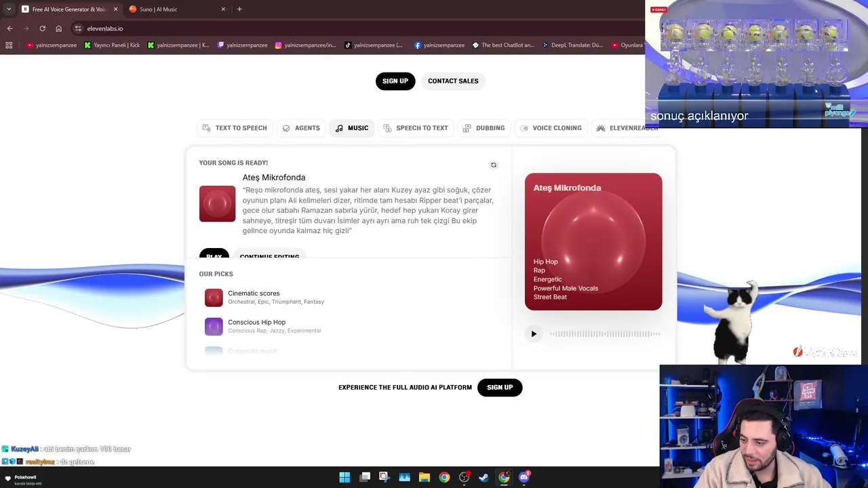
Task: Reload the elevenlabs.io page
Action: click(x=42, y=28)
